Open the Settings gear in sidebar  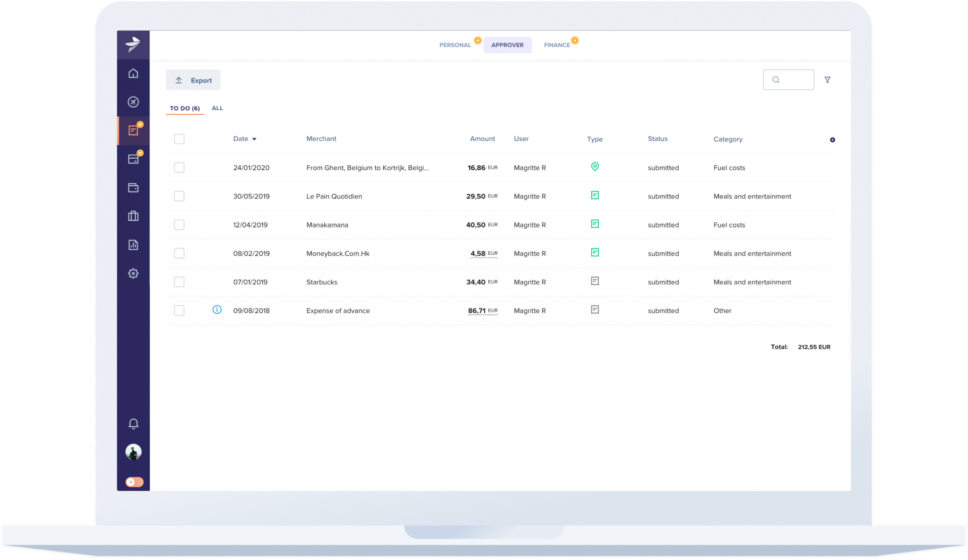pyautogui.click(x=133, y=273)
